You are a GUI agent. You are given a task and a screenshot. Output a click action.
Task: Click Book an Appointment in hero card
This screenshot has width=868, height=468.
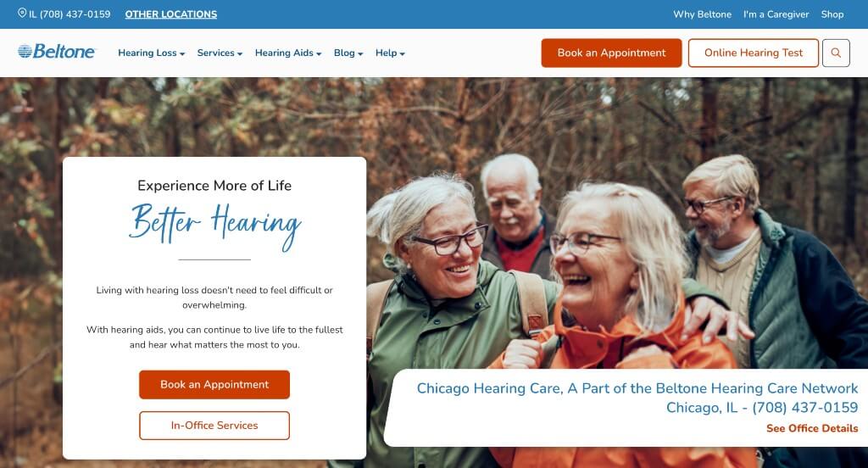pos(214,384)
